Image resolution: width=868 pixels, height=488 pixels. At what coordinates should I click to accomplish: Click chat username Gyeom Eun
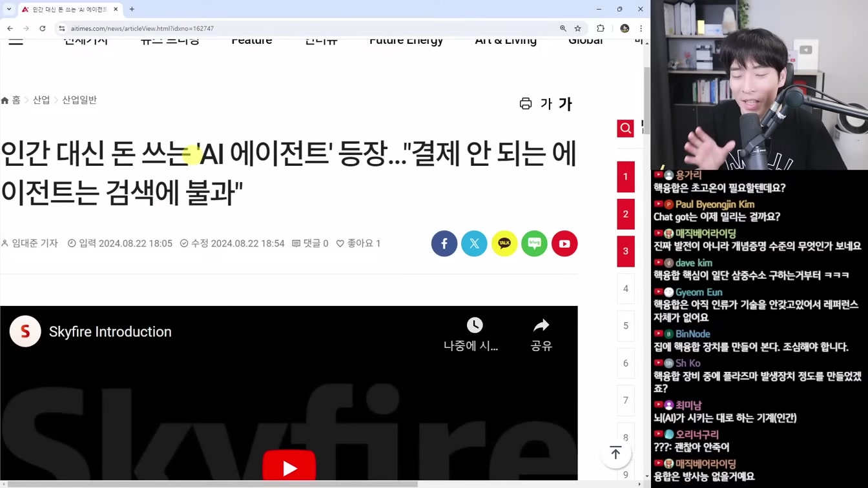698,292
